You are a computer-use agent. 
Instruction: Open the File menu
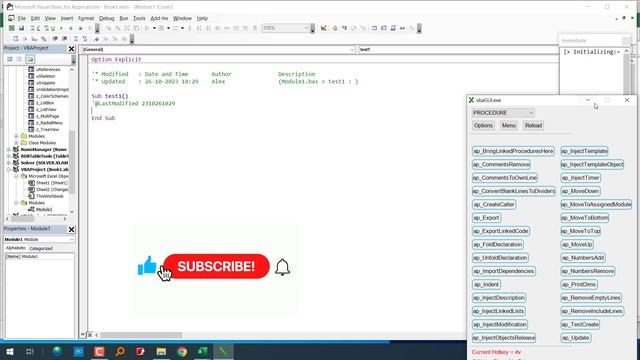(22, 18)
